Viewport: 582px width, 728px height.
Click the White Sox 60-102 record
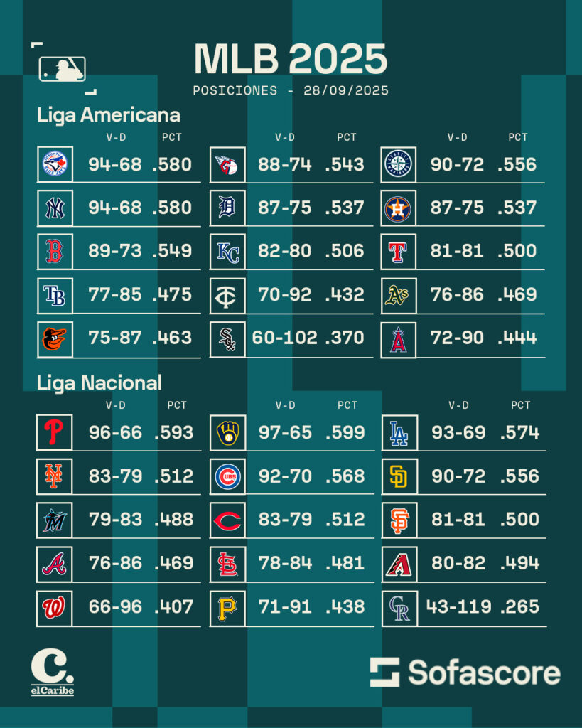(x=284, y=338)
